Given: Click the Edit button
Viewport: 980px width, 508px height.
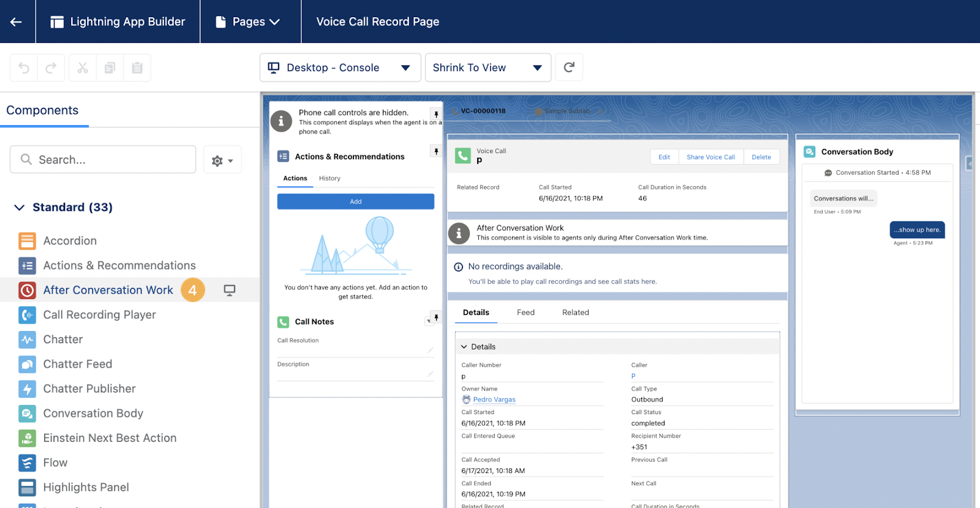Looking at the screenshot, I should pyautogui.click(x=664, y=157).
